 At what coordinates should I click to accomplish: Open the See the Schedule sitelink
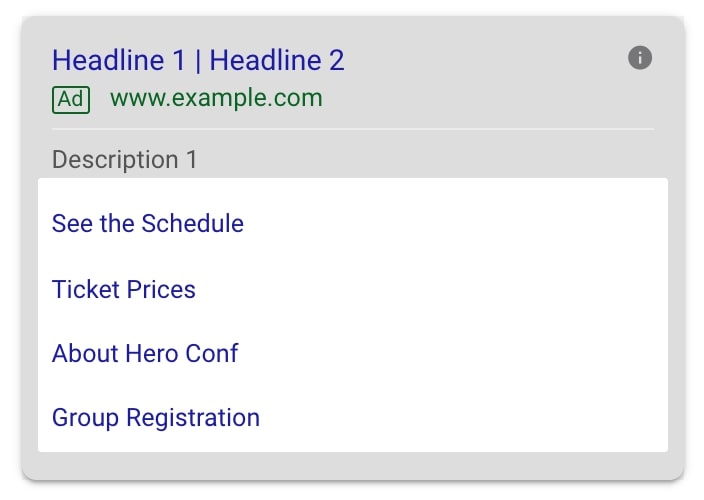148,223
